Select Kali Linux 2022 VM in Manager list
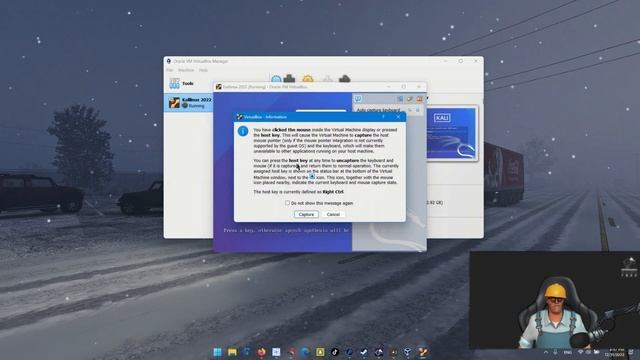The width and height of the screenshot is (640, 360). (x=189, y=102)
